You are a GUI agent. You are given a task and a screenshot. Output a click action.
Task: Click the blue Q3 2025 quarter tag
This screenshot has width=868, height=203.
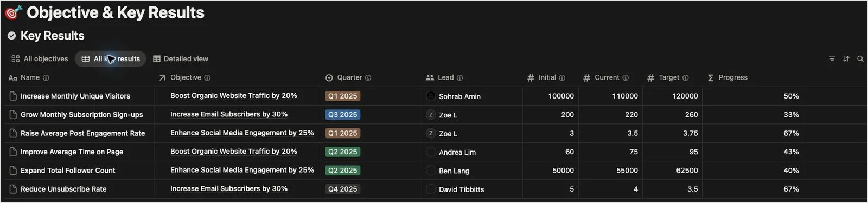[343, 115]
